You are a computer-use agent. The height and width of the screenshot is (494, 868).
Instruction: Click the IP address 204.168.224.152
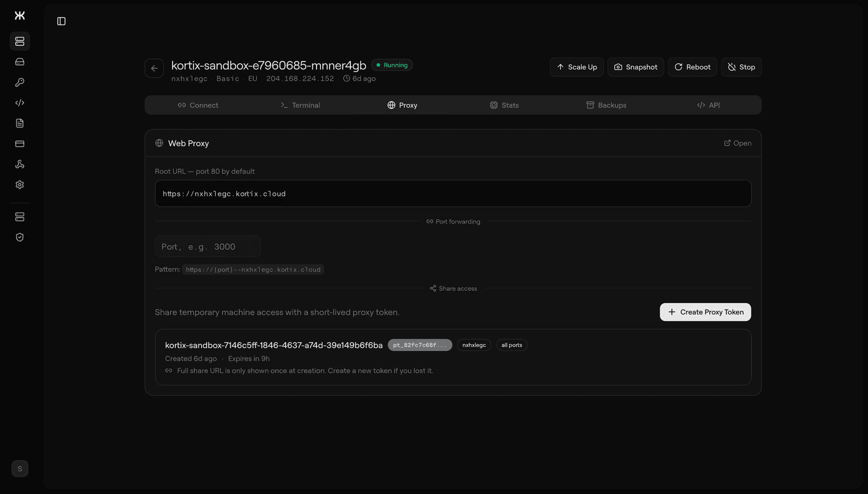coord(300,79)
